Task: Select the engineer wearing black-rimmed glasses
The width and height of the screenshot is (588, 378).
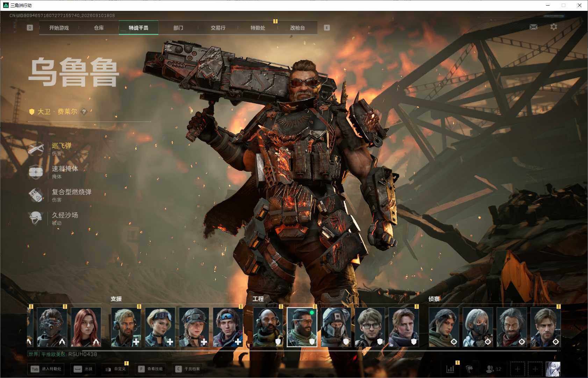Action: (370, 327)
